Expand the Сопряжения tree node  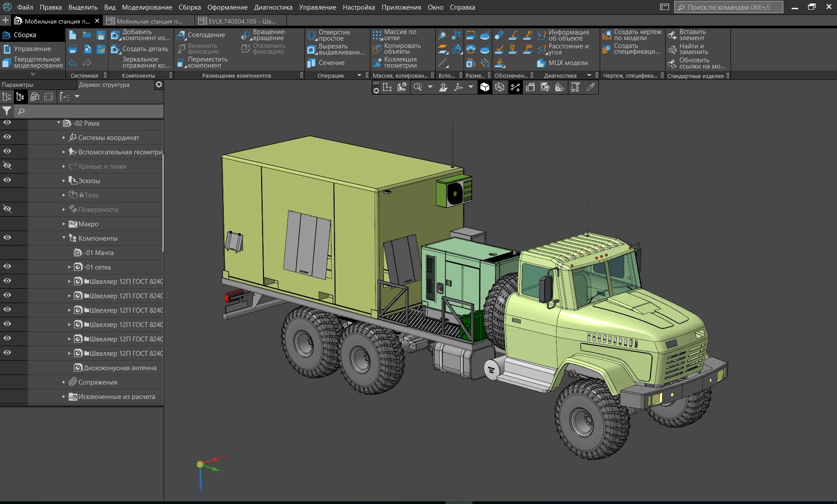(64, 382)
